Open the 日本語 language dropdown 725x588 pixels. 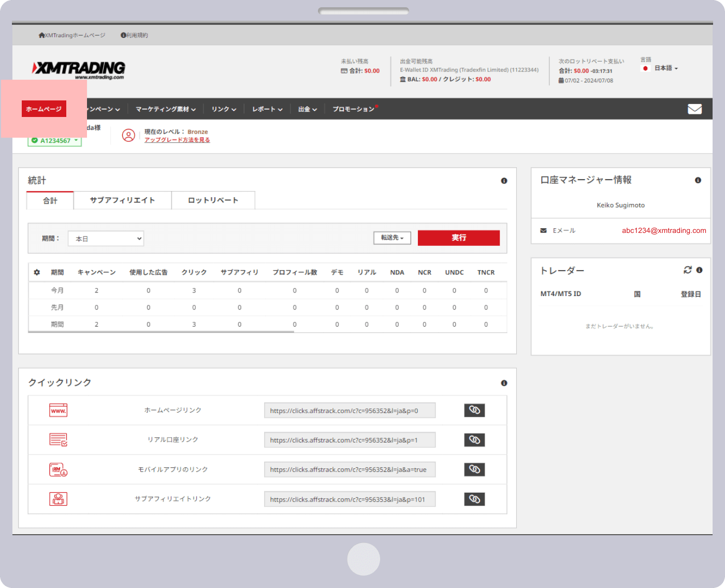click(666, 68)
